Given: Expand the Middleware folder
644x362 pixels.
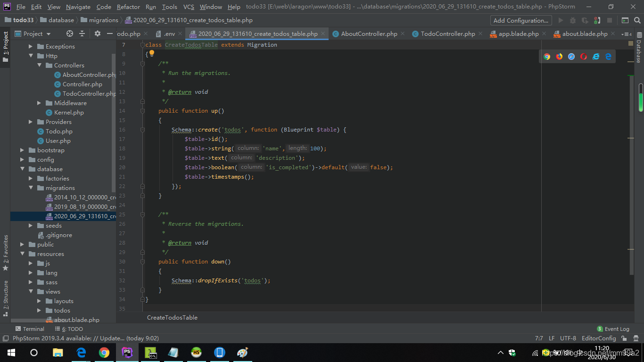Looking at the screenshot, I should 39,103.
